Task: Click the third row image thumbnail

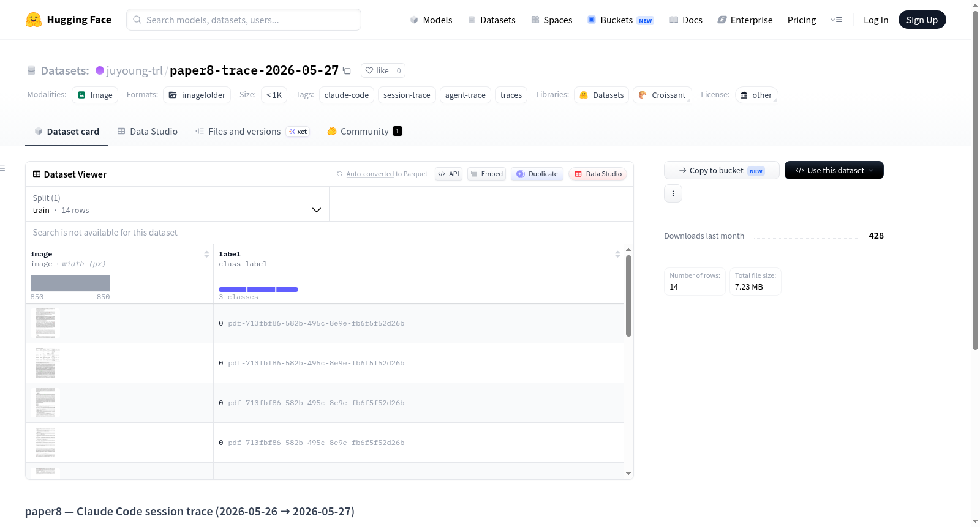Action: pos(45,403)
